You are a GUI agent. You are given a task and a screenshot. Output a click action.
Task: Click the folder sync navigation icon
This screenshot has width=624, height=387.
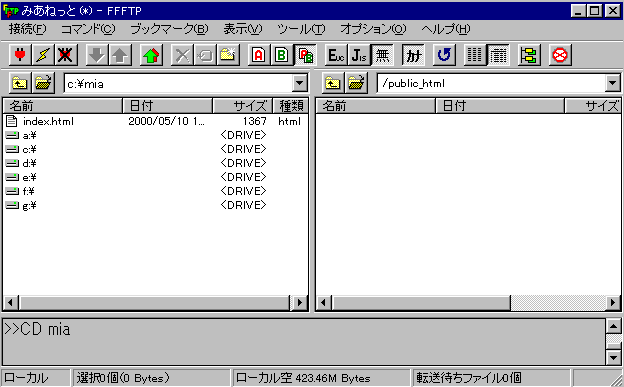point(528,55)
